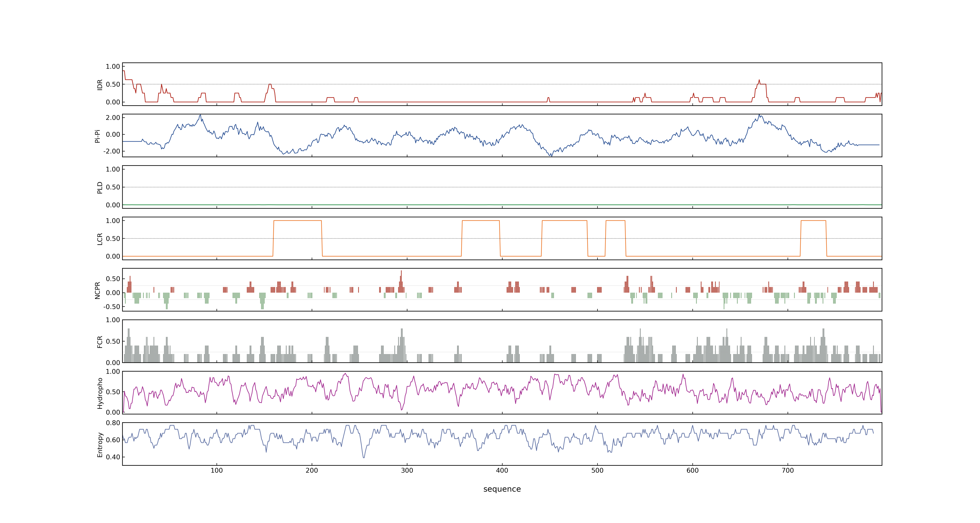The width and height of the screenshot is (980, 523).
Task: Click the "300" x-axis tick label
Action: click(x=407, y=470)
